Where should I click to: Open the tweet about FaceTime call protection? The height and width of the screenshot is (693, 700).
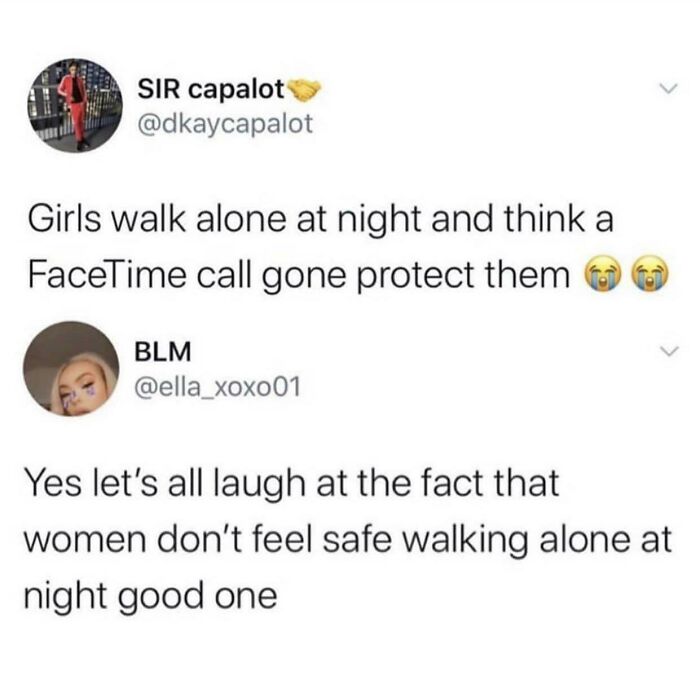pyautogui.click(x=348, y=247)
